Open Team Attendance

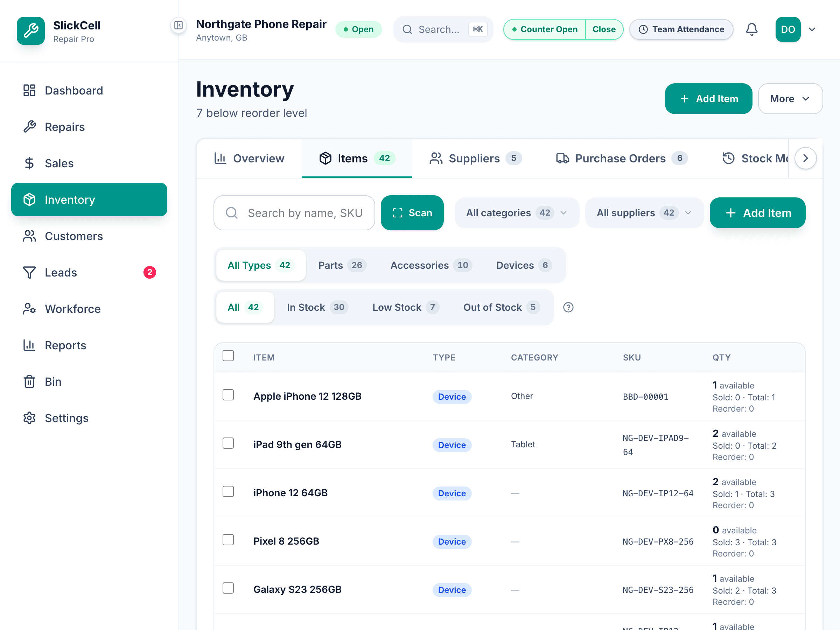pos(681,29)
